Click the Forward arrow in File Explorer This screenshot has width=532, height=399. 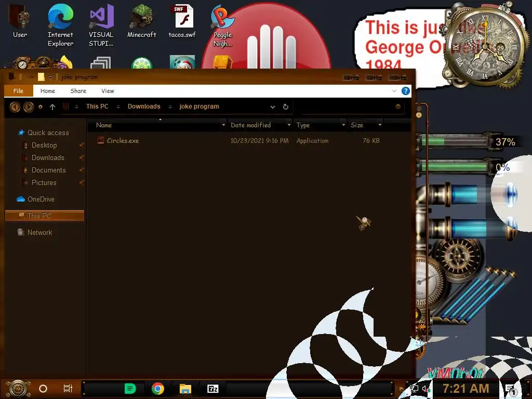point(29,107)
